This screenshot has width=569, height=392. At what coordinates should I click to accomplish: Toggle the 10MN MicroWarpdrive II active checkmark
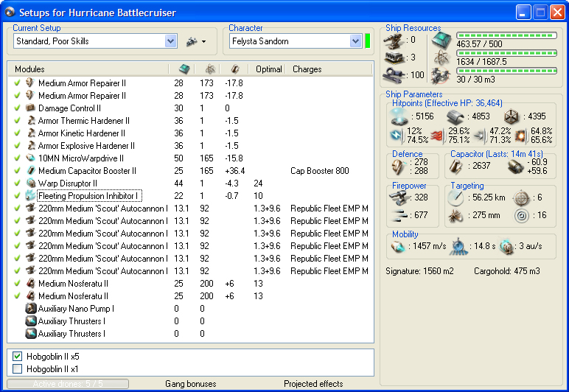[18, 158]
